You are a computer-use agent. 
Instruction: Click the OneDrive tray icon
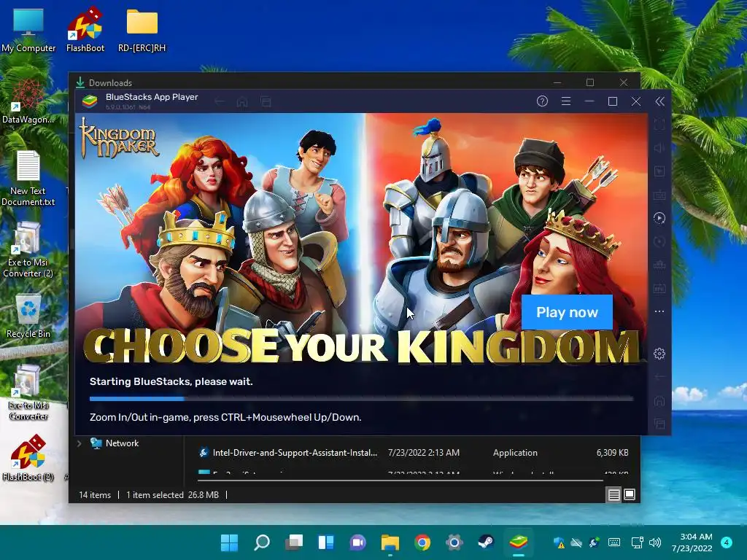click(x=576, y=542)
